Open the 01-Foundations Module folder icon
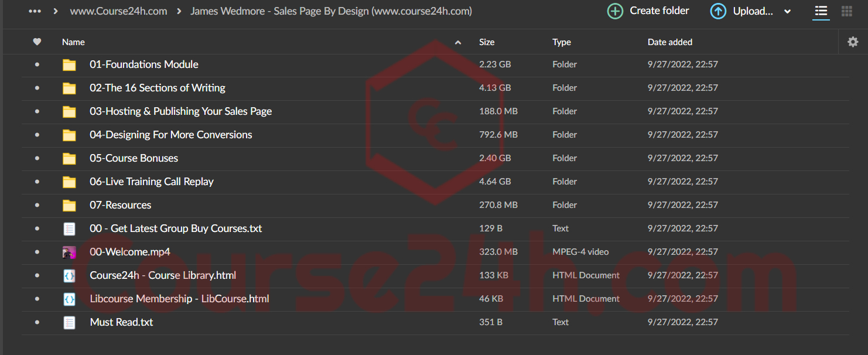 tap(69, 64)
